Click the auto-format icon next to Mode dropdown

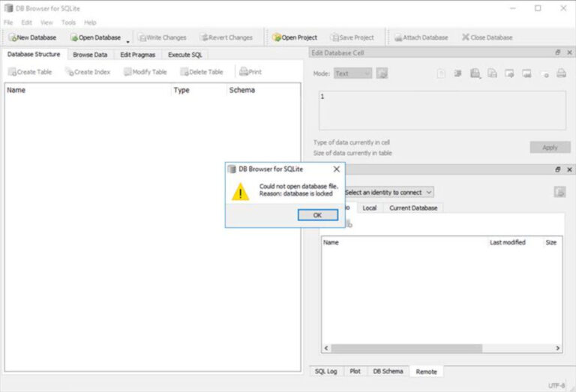point(382,73)
